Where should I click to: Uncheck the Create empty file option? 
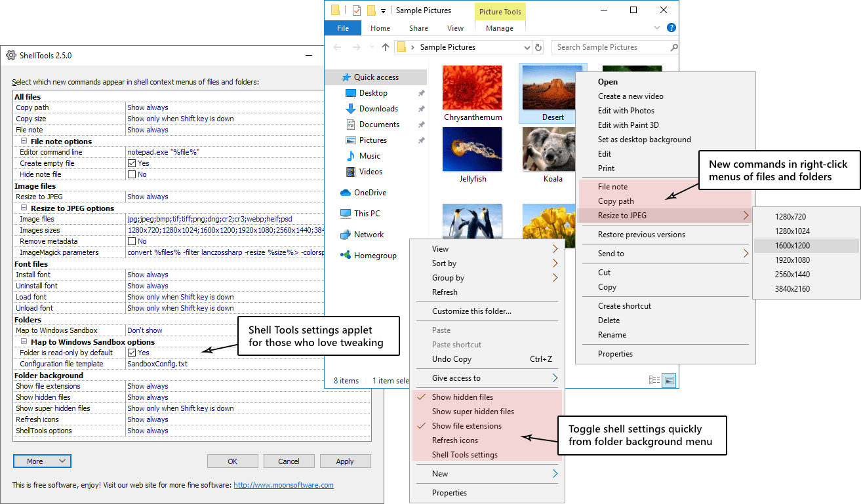point(132,163)
